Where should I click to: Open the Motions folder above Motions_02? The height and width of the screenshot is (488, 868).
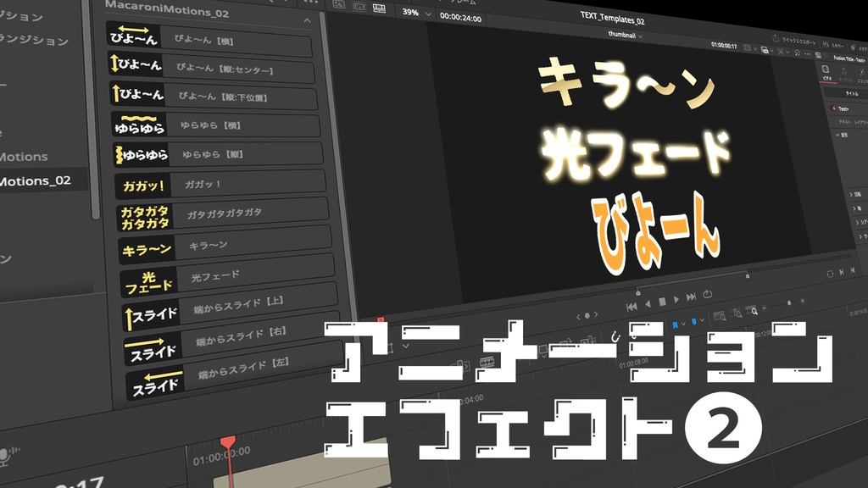[x=24, y=157]
